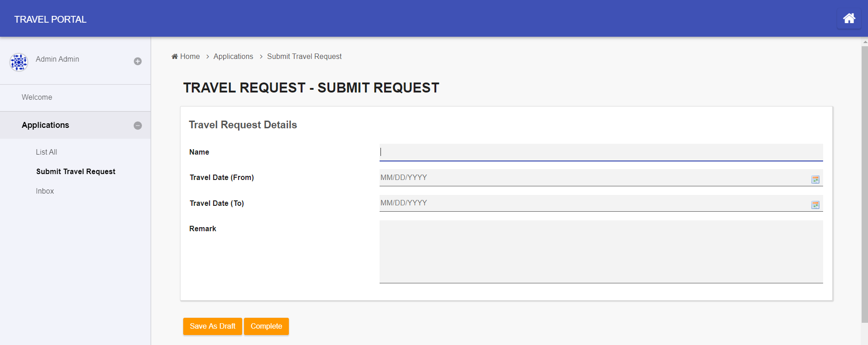The height and width of the screenshot is (345, 868).
Task: Select Submit Travel Request in sidebar
Action: click(76, 171)
